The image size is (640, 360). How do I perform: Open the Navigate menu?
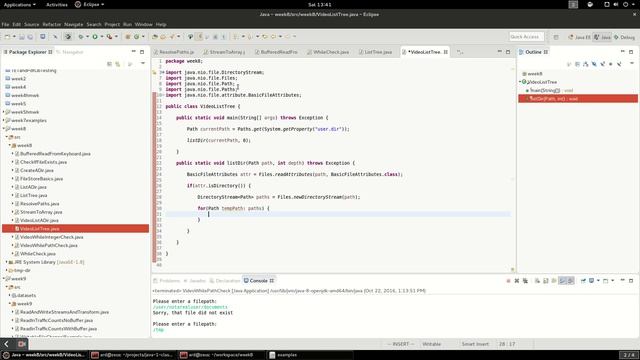coord(73,24)
